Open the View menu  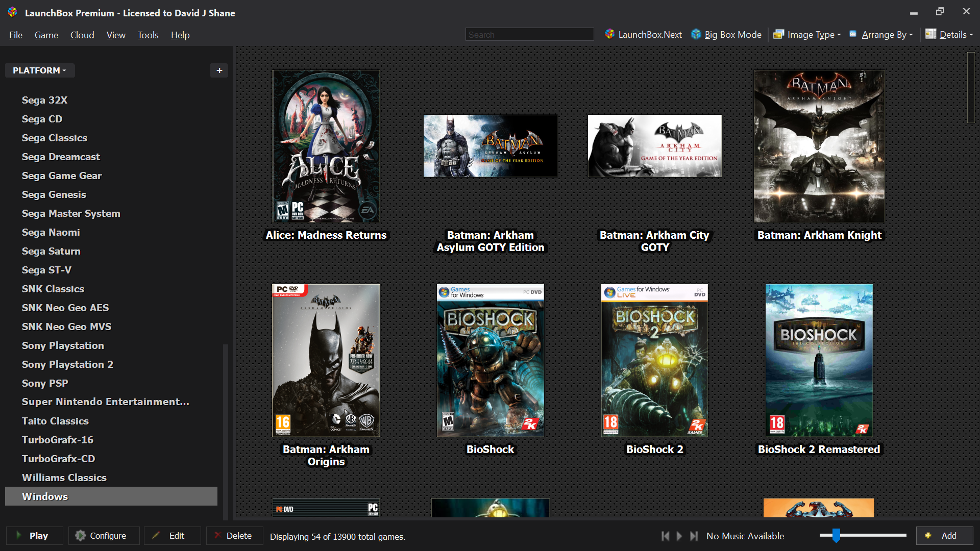pyautogui.click(x=116, y=35)
